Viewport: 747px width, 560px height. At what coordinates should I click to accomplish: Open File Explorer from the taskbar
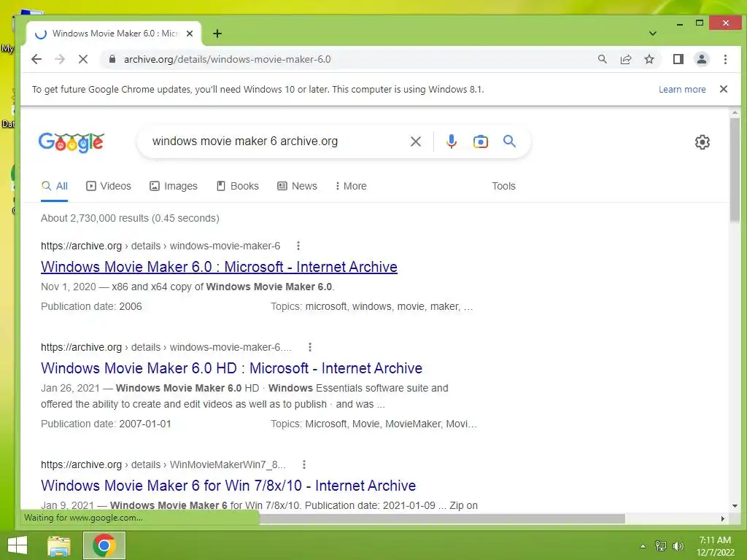[59, 545]
